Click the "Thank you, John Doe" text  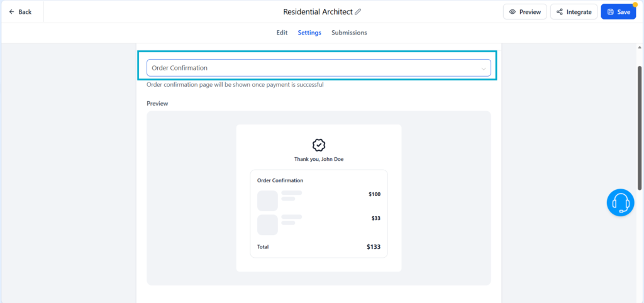319,159
